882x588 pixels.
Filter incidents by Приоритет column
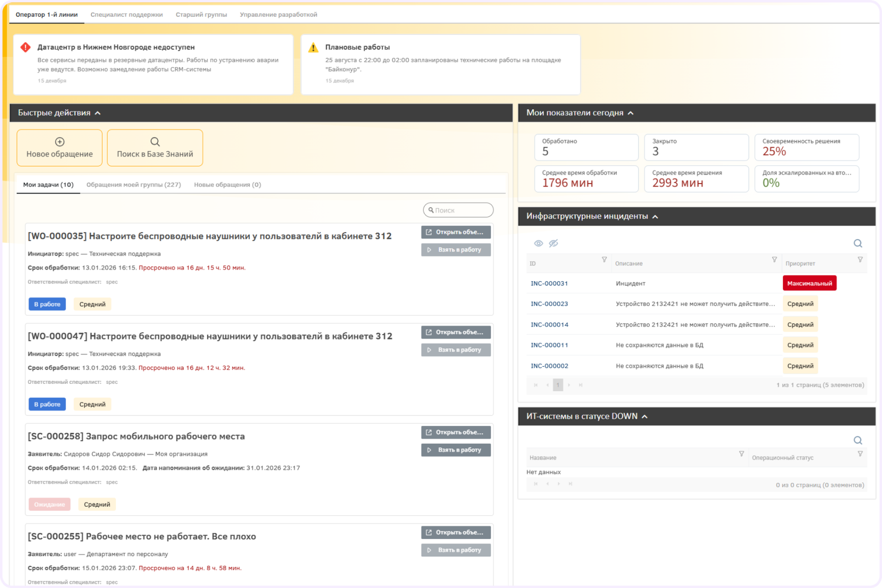[860, 260]
